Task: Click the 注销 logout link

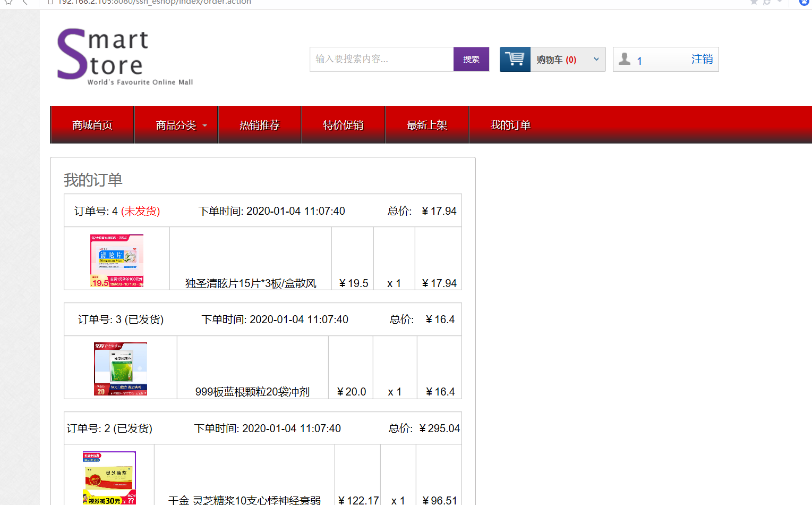Action: (x=702, y=59)
